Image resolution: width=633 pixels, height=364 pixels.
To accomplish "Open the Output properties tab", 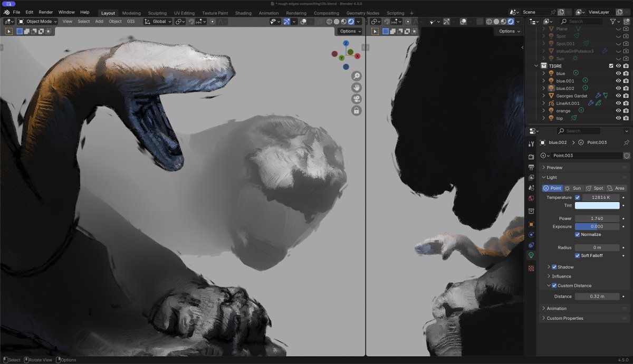I will click(531, 167).
